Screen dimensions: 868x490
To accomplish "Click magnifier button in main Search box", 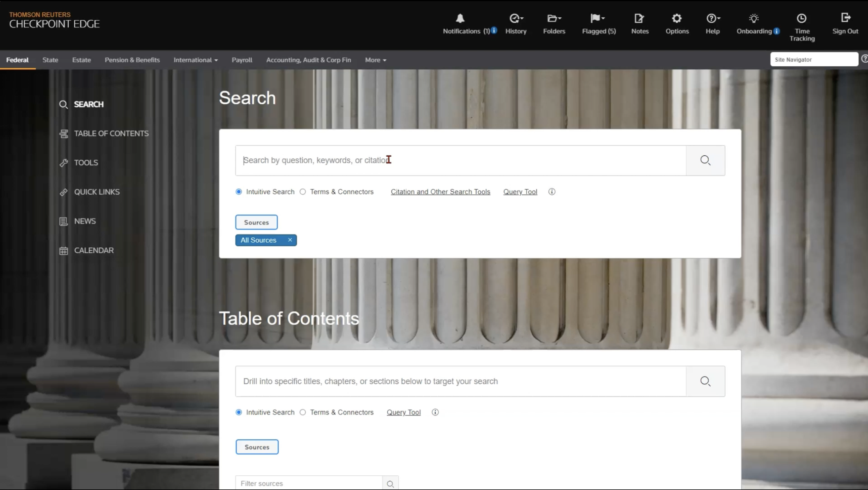I will point(705,161).
